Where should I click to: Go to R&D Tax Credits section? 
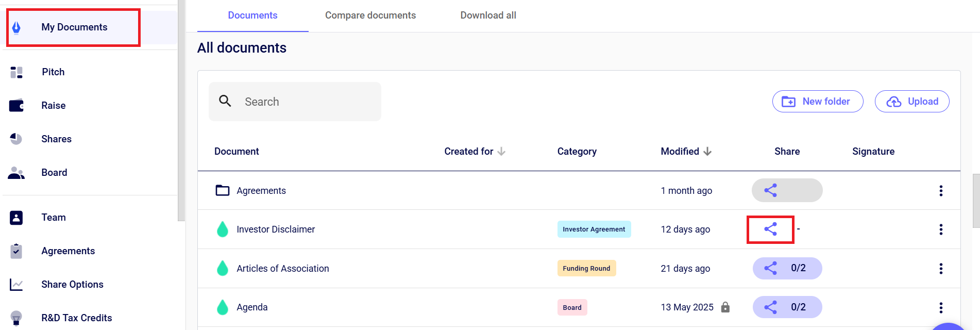[76, 318]
